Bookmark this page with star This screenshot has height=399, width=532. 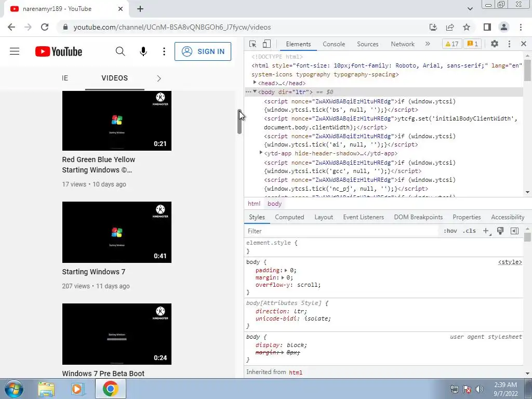tap(467, 27)
